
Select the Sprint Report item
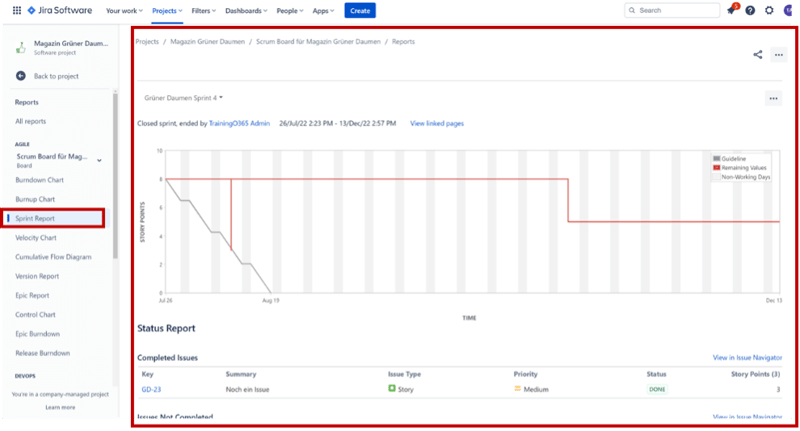[x=54, y=218]
